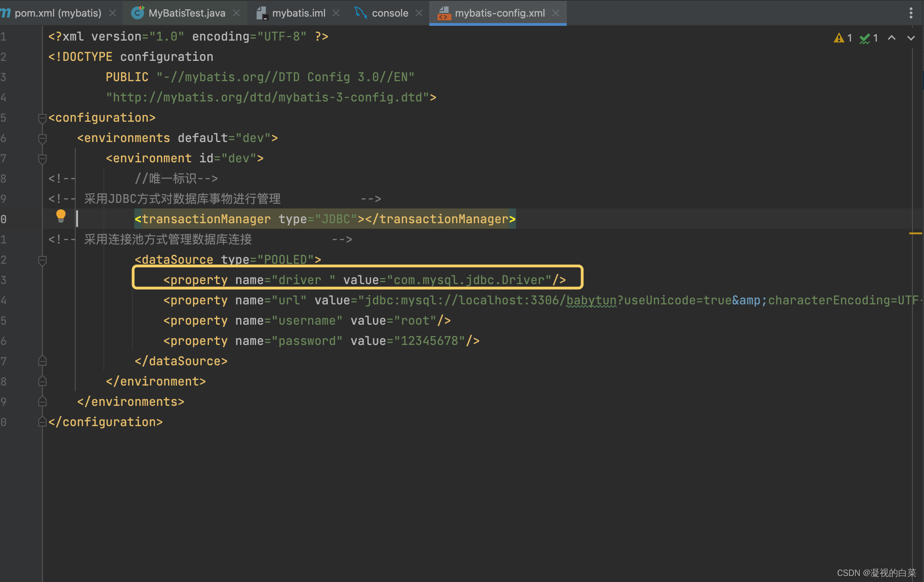Image resolution: width=924 pixels, height=582 pixels.
Task: Collapse the environments element fold region
Action: [x=42, y=138]
